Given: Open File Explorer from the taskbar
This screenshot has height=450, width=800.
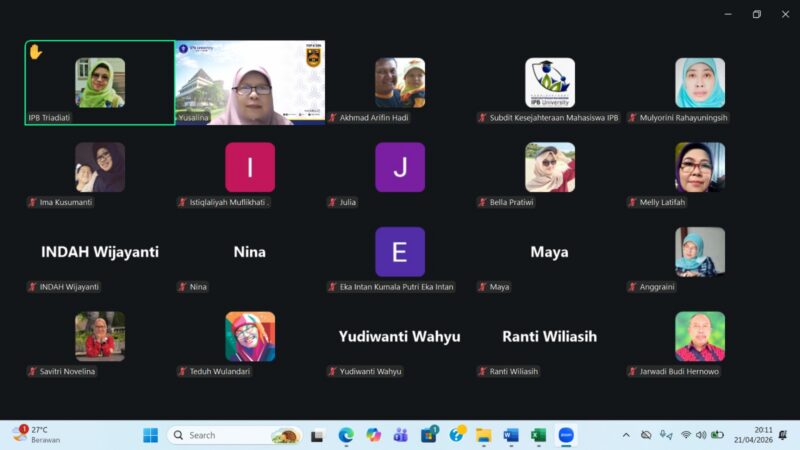Looking at the screenshot, I should pos(484,435).
